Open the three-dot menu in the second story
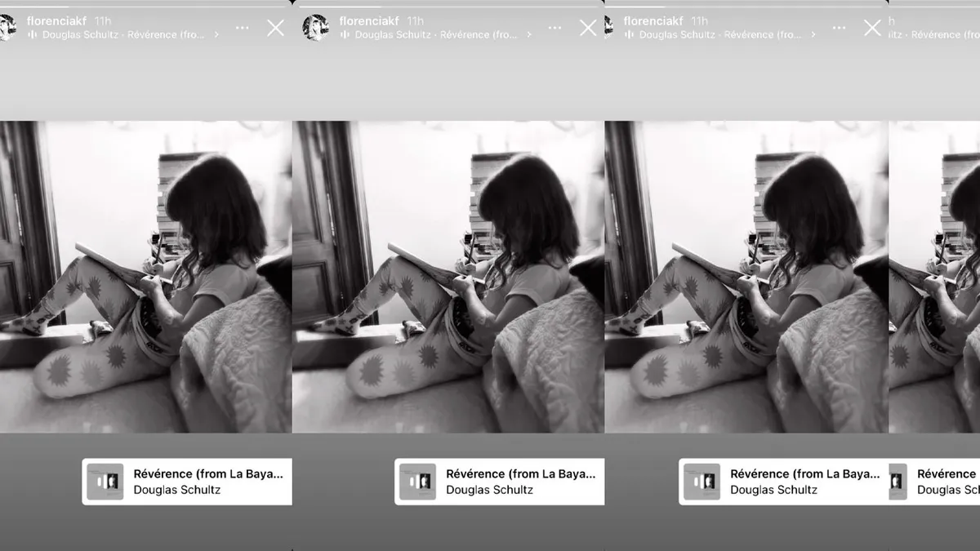This screenshot has width=980, height=551. pos(555,28)
